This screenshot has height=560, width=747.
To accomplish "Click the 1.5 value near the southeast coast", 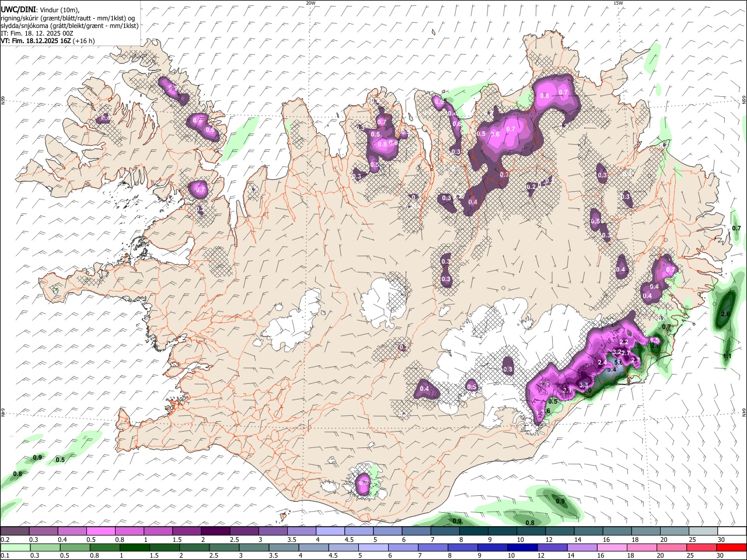I will pyautogui.click(x=655, y=341).
